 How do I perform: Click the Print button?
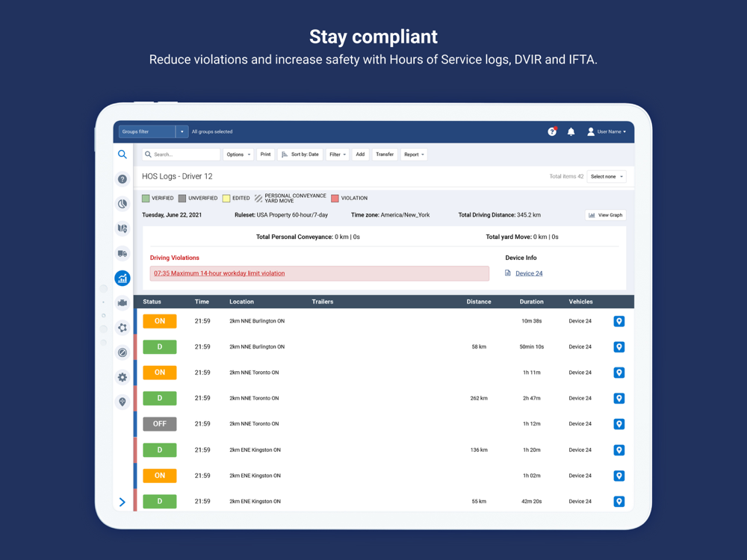pyautogui.click(x=265, y=155)
